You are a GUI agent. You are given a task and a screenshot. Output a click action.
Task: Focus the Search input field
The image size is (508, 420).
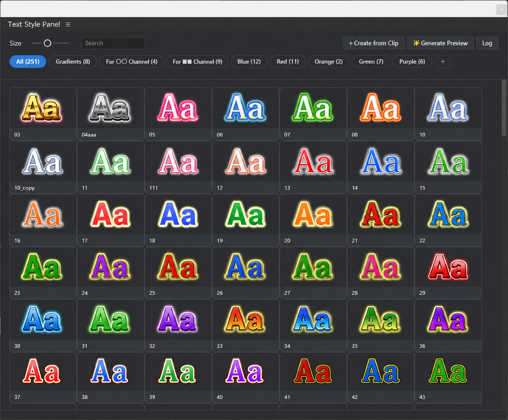coord(113,43)
